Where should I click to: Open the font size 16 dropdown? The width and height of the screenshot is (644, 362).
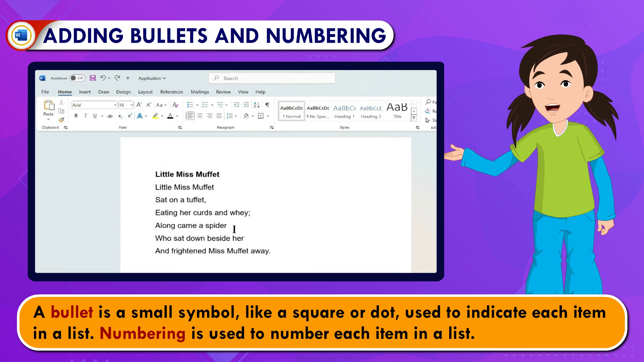pyautogui.click(x=131, y=105)
